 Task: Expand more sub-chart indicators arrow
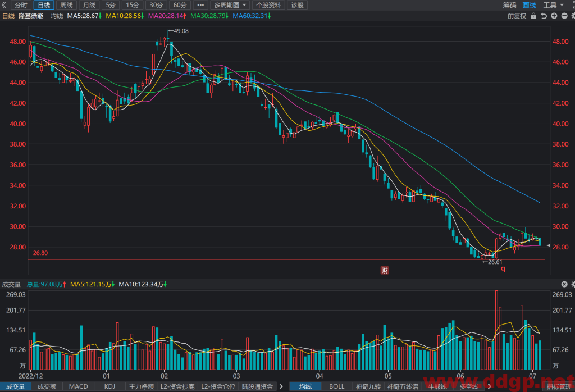pos(281,386)
